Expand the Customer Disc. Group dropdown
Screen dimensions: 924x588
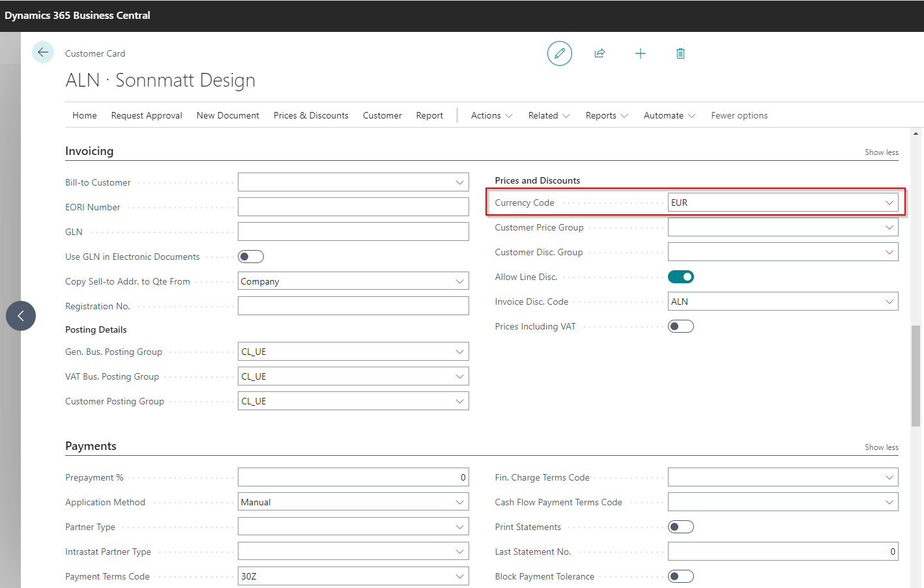coord(889,252)
